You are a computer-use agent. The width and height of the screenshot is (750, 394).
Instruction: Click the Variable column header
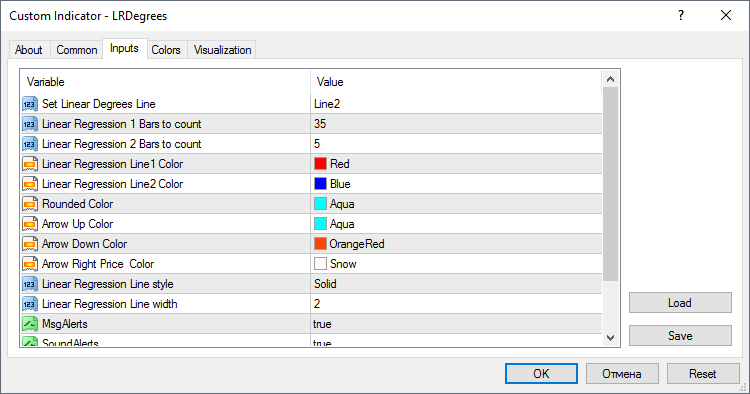pyautogui.click(x=165, y=82)
